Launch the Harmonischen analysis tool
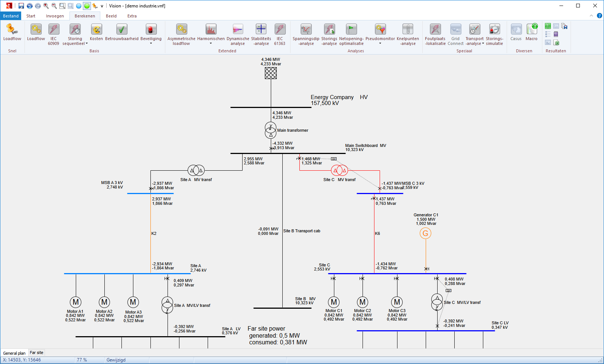The image size is (604, 364). [211, 33]
